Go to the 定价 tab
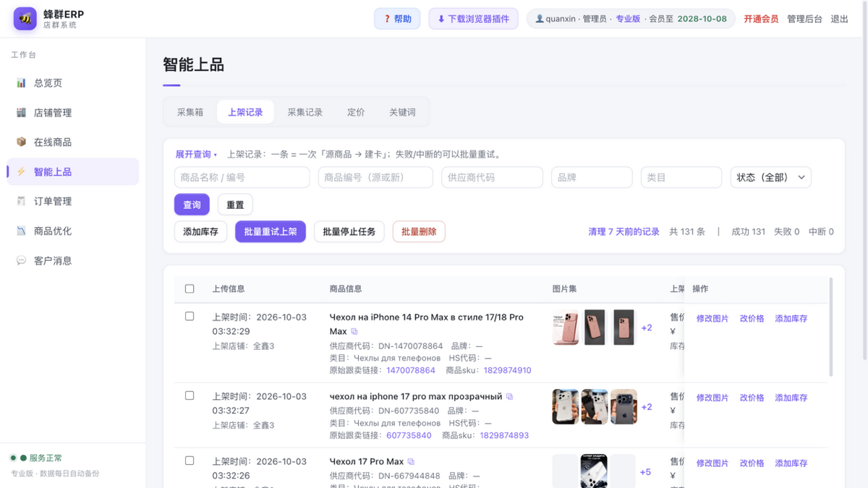The height and width of the screenshot is (488, 868). click(x=356, y=112)
